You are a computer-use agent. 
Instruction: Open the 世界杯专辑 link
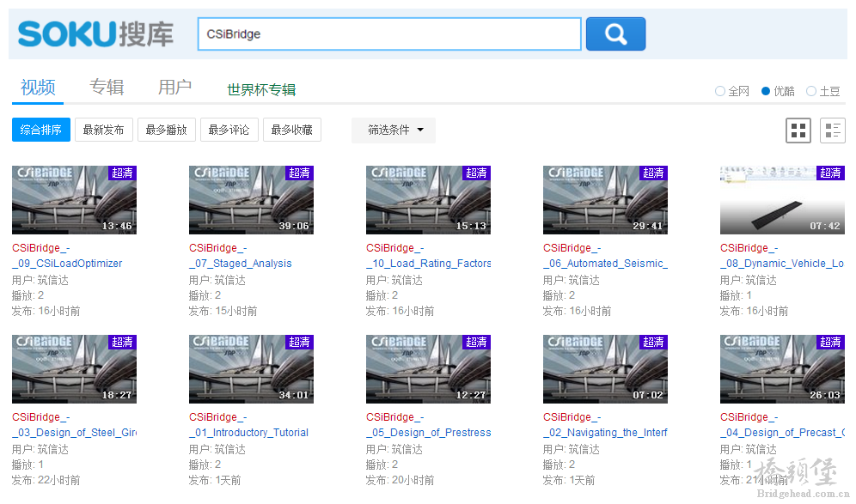261,89
